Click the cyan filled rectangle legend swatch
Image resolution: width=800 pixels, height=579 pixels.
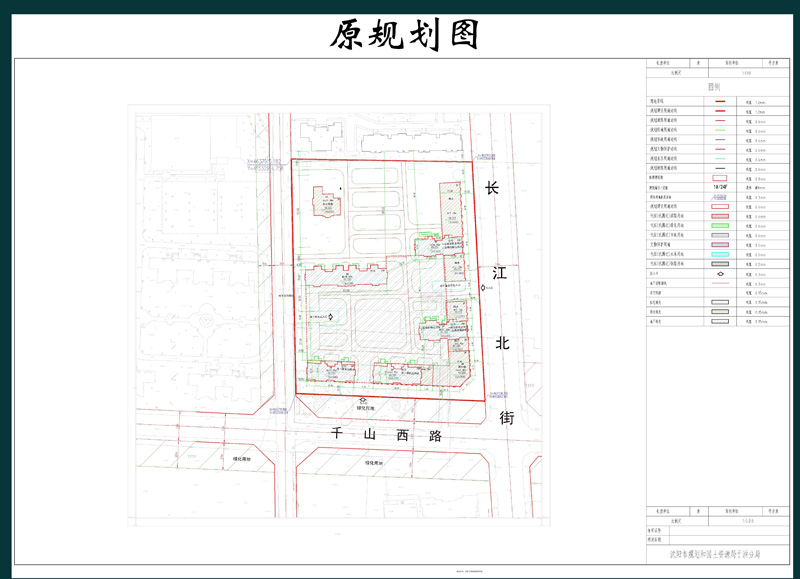click(x=720, y=254)
